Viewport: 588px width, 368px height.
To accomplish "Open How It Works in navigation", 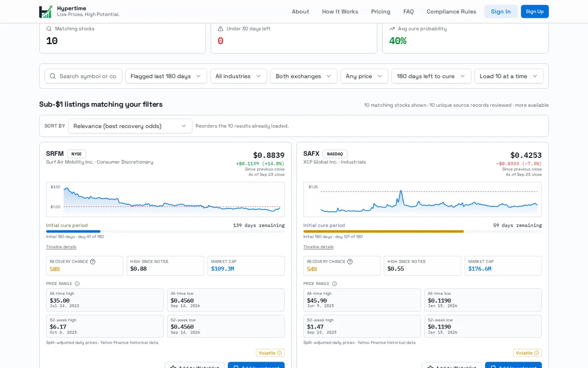I will 340,11.
